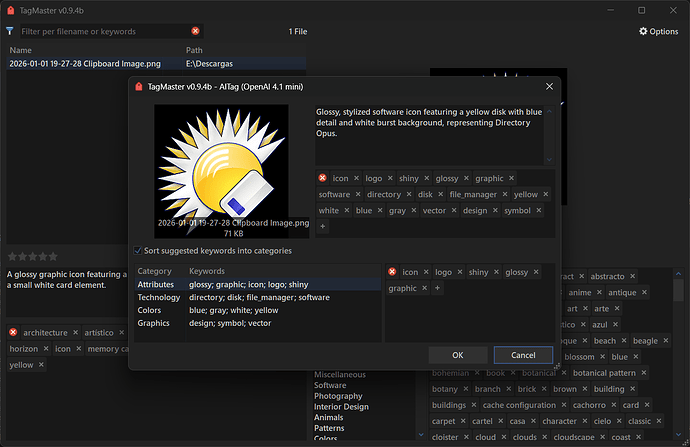Image resolution: width=690 pixels, height=447 pixels.
Task: Cancel the AITag dialog
Action: pos(523,355)
